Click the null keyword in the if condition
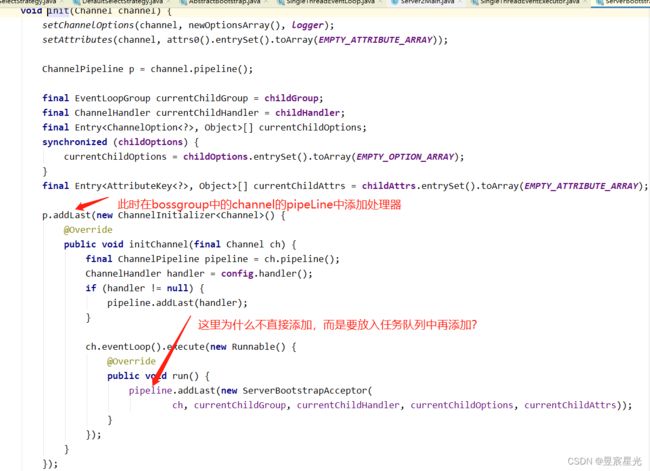 coord(177,288)
